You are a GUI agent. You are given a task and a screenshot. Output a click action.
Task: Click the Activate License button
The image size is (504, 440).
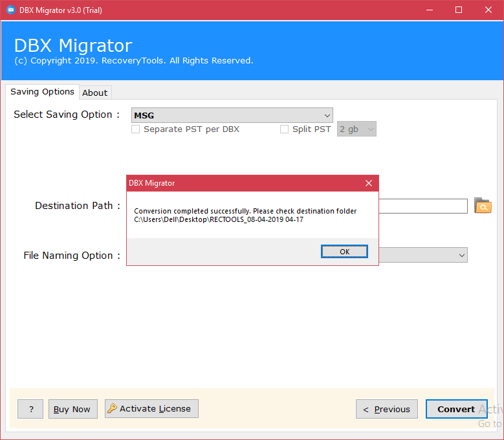tap(151, 408)
